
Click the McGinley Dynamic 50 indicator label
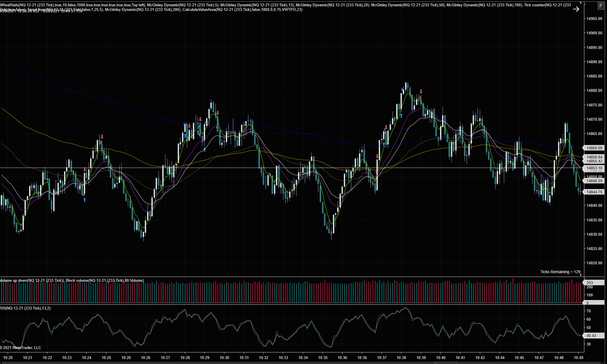point(408,5)
